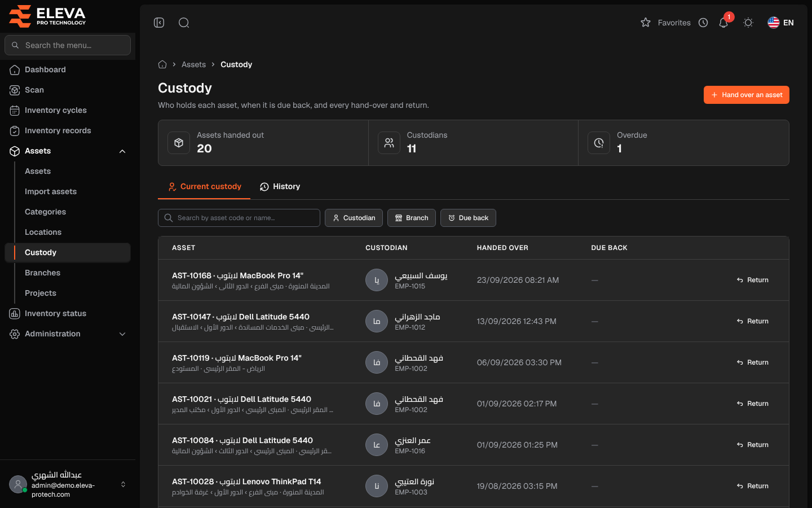Focus the asset code search field
Screen dimensions: 812x508
coord(239,218)
